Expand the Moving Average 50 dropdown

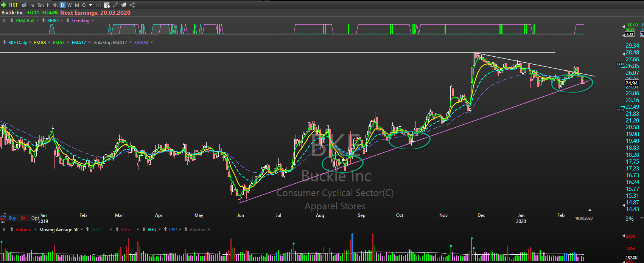81,230
